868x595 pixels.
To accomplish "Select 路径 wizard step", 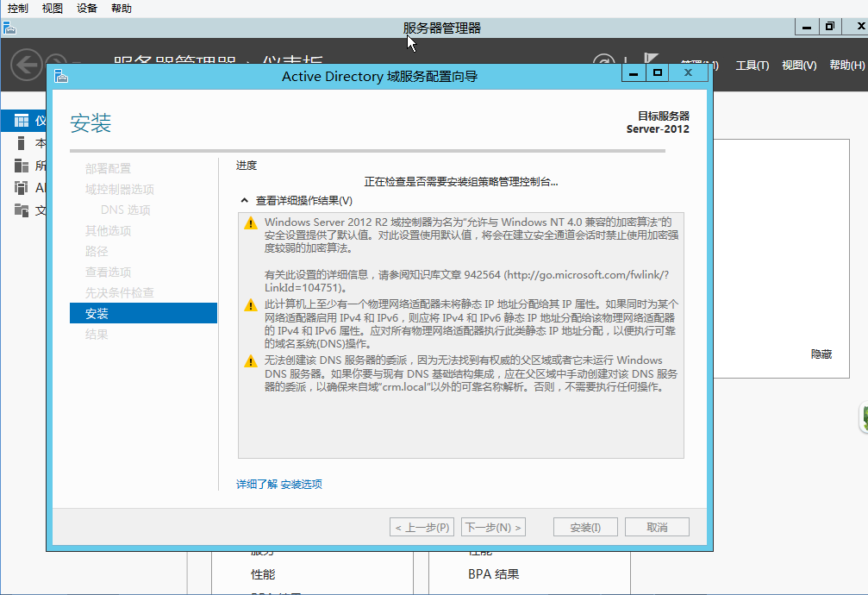I will click(x=97, y=252).
